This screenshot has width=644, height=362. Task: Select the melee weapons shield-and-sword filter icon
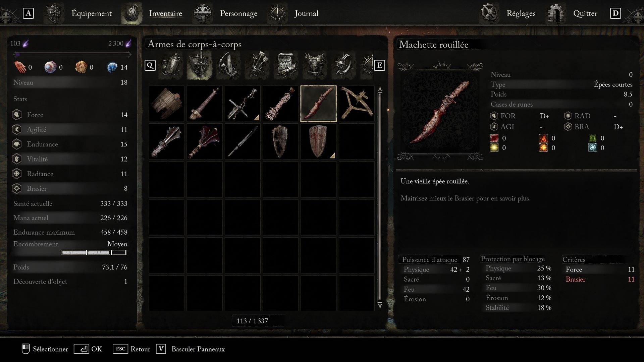(199, 65)
